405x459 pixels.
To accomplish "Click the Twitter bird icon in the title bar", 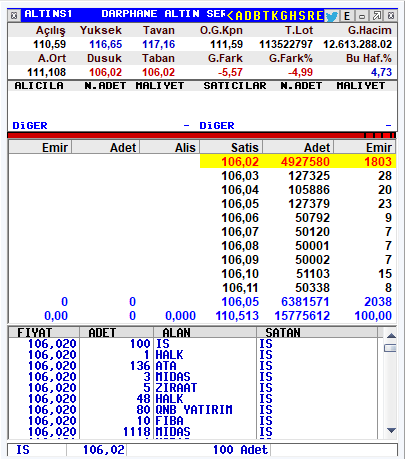I will (331, 16).
